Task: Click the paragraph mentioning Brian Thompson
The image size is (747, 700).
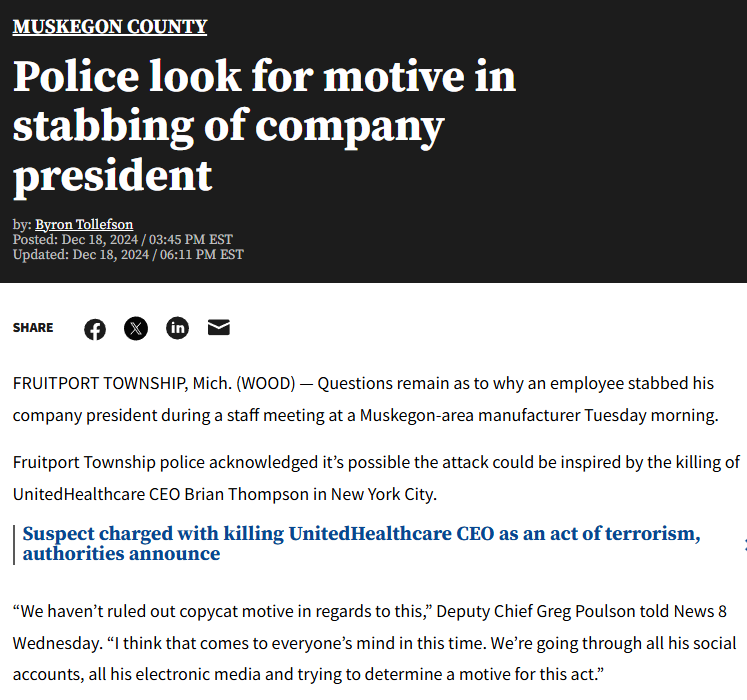Action: click(x=376, y=478)
